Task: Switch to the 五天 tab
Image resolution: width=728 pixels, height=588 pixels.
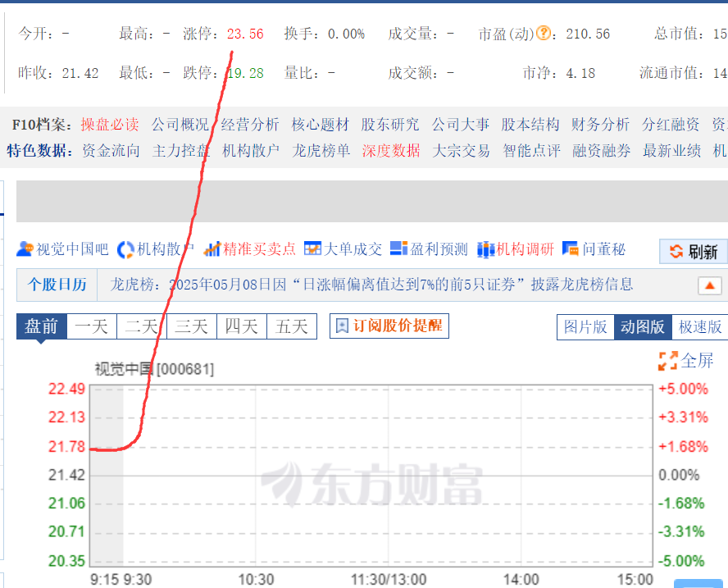Action: (292, 326)
